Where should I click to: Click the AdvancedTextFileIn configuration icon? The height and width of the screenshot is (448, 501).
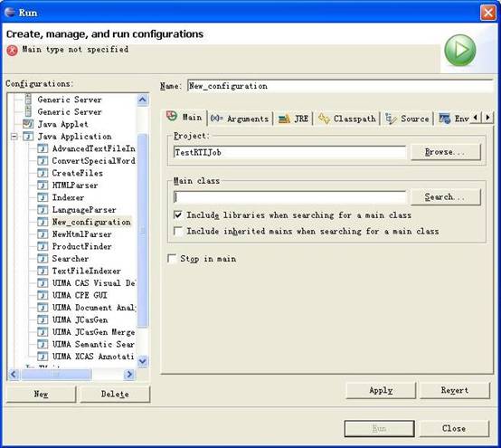tap(43, 148)
